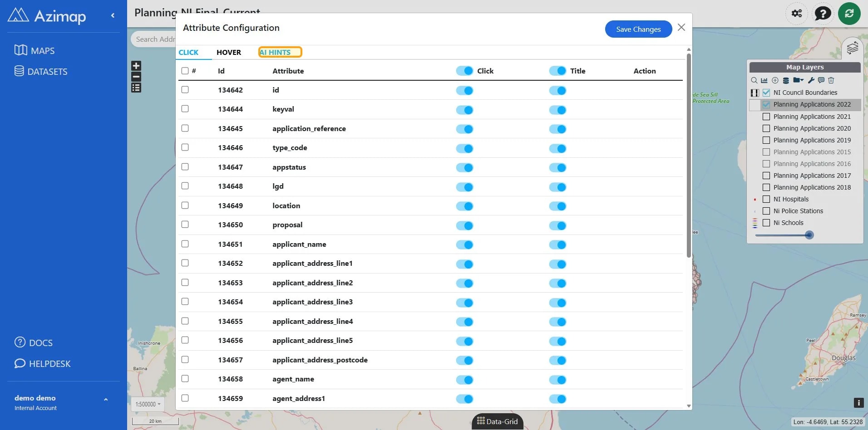
Task: Close the Attribute Configuration dialog
Action: pyautogui.click(x=681, y=27)
